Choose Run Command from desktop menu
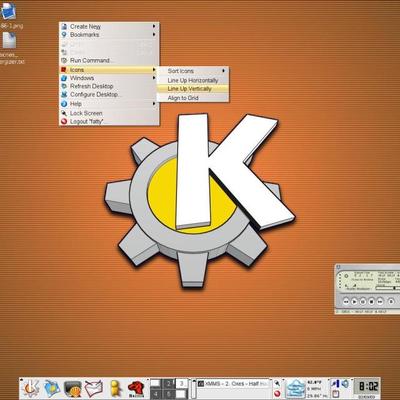Image resolution: width=400 pixels, height=400 pixels. tap(109, 61)
